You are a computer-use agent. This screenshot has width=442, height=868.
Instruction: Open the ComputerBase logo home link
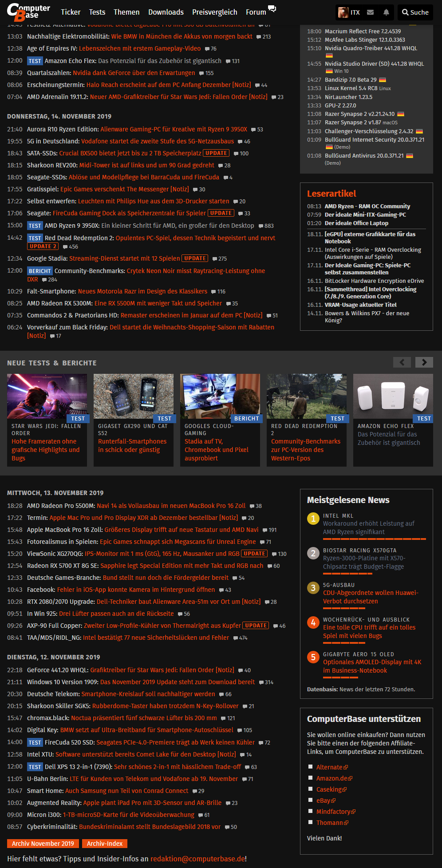pos(28,12)
